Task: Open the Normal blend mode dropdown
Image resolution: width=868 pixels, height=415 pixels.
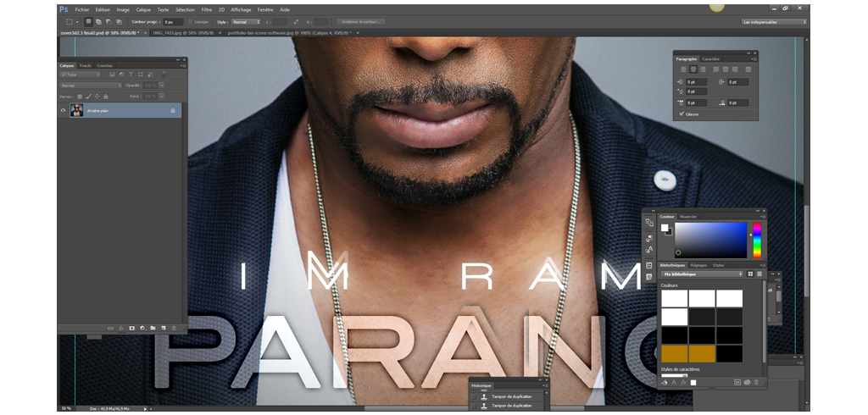Action: click(x=91, y=86)
